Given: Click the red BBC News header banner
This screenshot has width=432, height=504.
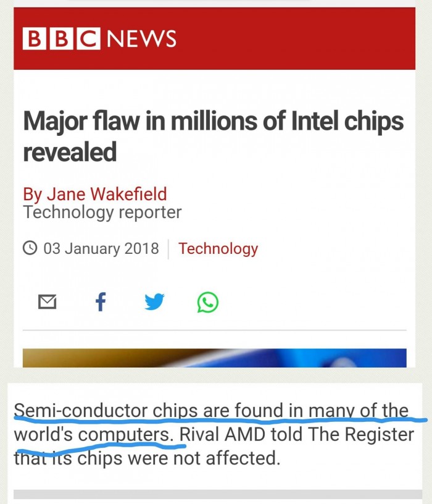Looking at the screenshot, I should coord(215,38).
